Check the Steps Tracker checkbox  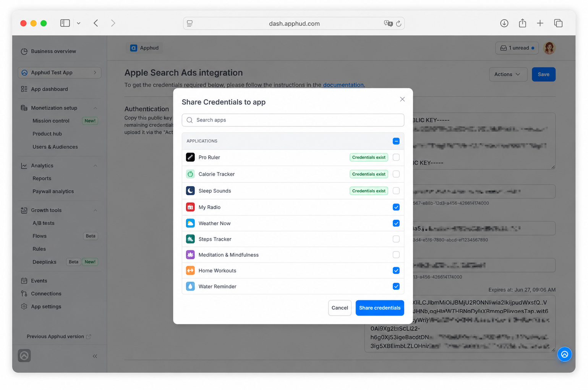coord(396,239)
